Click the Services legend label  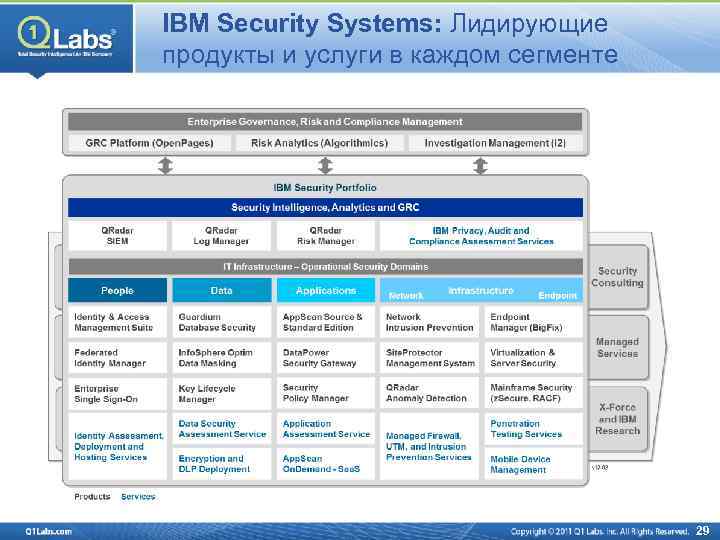pyautogui.click(x=138, y=496)
